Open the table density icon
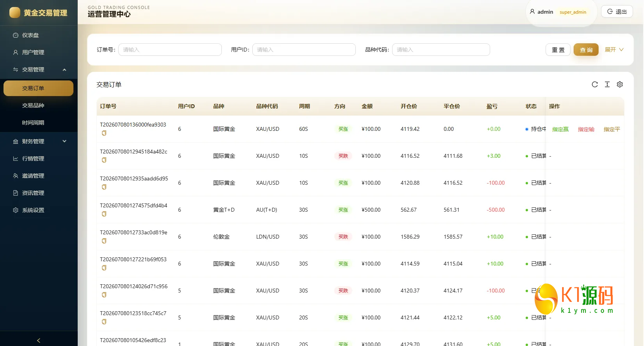Viewport: 644px width, 346px height. click(x=607, y=84)
